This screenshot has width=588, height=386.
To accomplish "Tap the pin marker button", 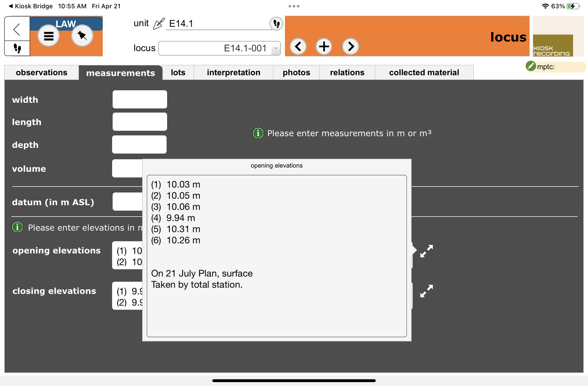I will [x=82, y=36].
